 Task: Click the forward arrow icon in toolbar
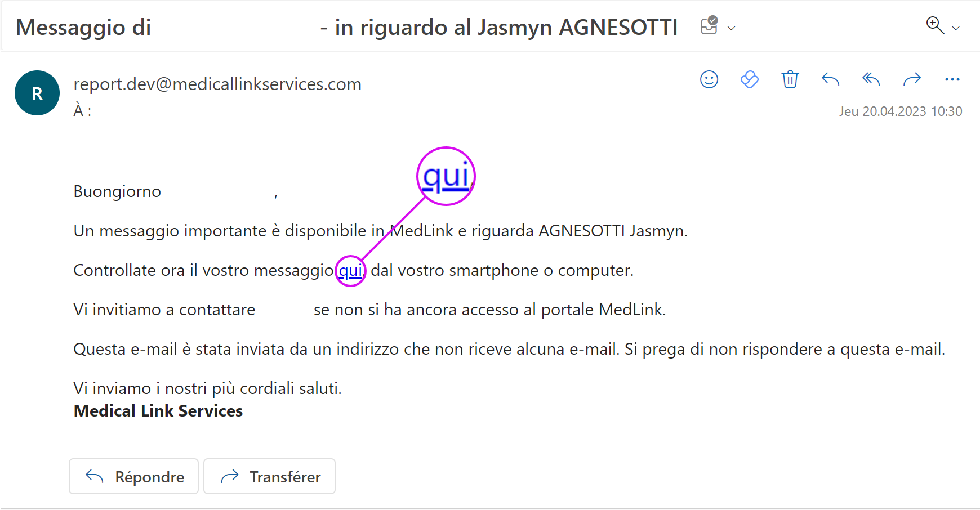tap(912, 79)
